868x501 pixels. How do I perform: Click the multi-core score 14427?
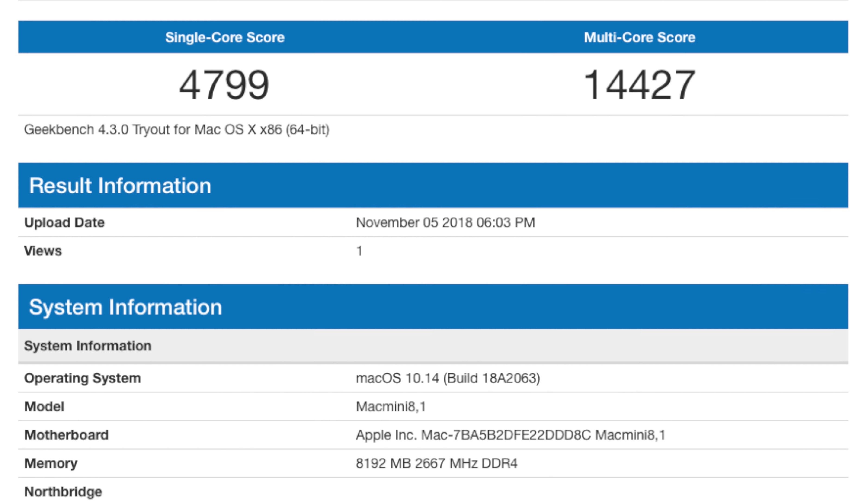[639, 85]
